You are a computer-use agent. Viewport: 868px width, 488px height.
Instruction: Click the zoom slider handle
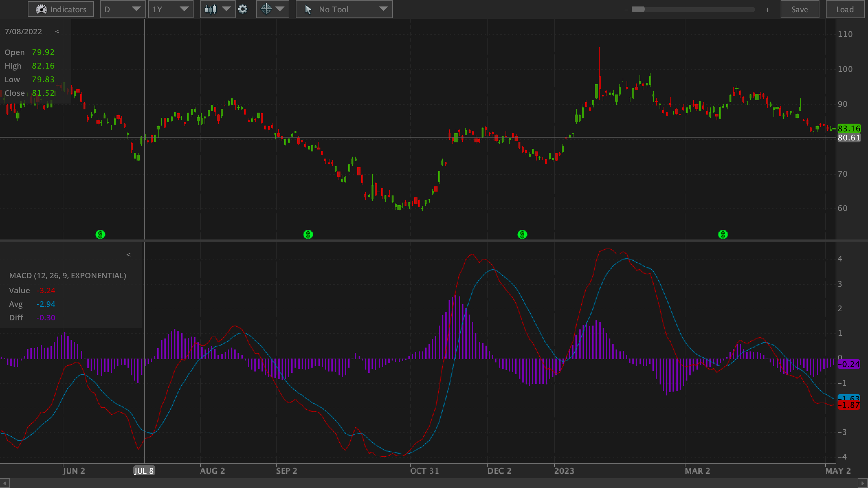[x=638, y=9]
